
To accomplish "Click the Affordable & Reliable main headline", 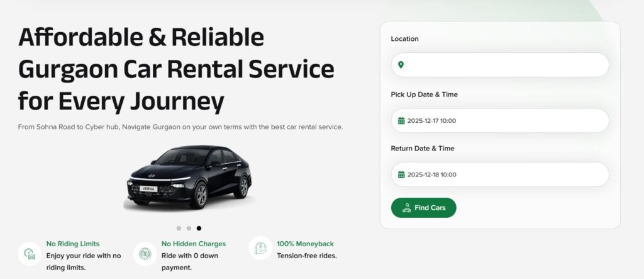I will tap(176, 69).
